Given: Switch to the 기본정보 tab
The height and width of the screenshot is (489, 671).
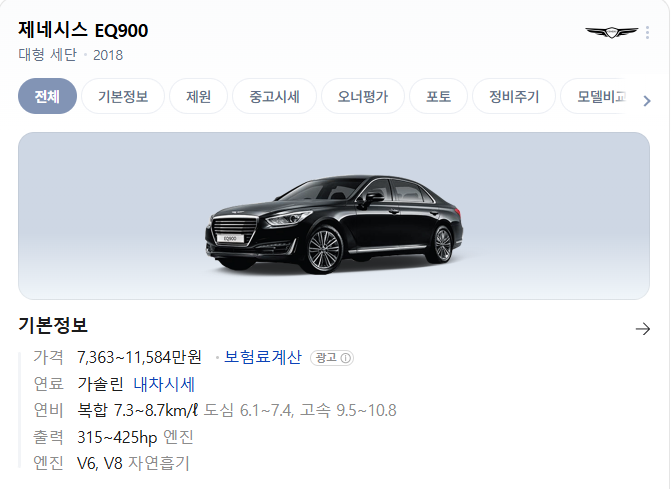Looking at the screenshot, I should [x=123, y=96].
